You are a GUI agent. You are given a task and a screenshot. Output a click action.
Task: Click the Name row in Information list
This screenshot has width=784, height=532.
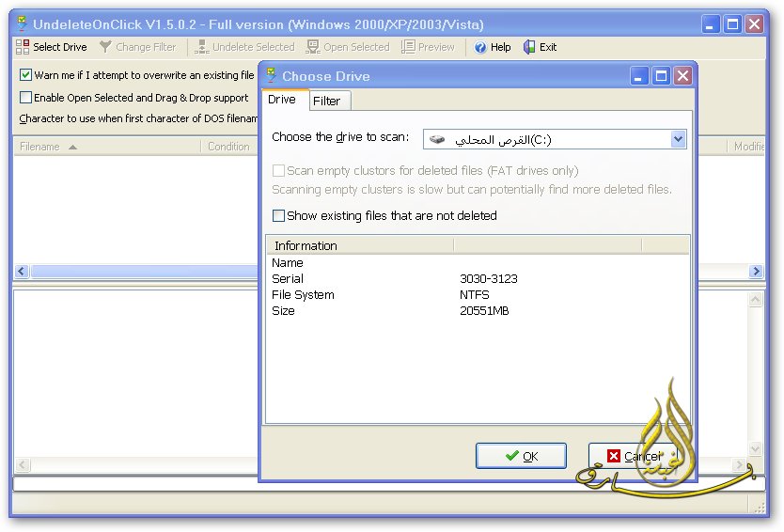click(478, 262)
